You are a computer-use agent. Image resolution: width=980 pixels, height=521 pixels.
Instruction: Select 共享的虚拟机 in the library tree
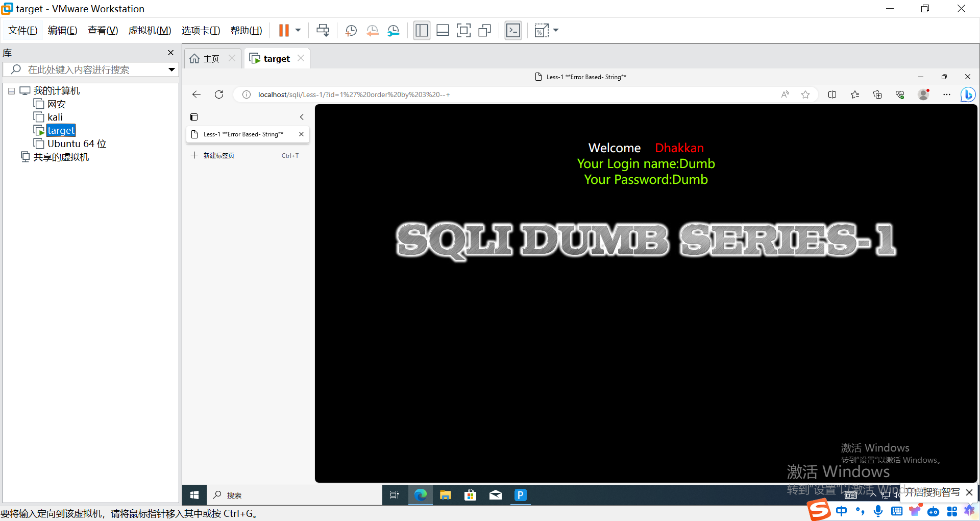[x=55, y=157]
